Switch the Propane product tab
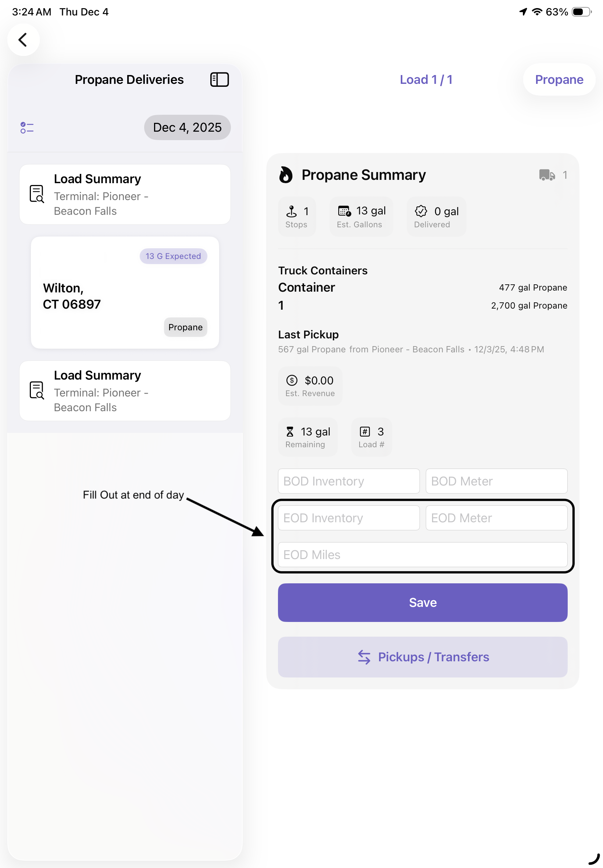This screenshot has height=868, width=603. pyautogui.click(x=559, y=80)
